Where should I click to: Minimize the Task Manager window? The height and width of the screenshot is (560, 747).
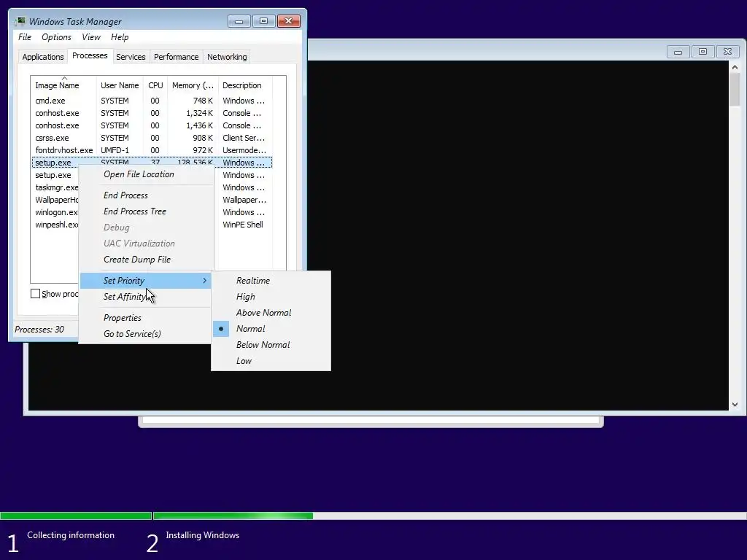pyautogui.click(x=239, y=21)
